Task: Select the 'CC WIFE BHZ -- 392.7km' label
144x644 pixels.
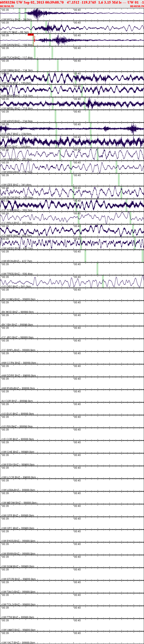Action: [x=17, y=236]
